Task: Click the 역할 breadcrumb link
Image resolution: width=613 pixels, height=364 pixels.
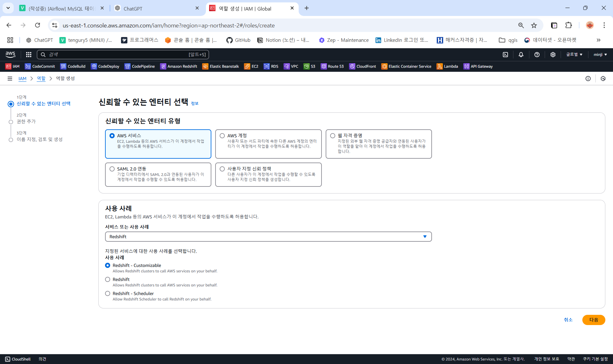Action: tap(41, 79)
